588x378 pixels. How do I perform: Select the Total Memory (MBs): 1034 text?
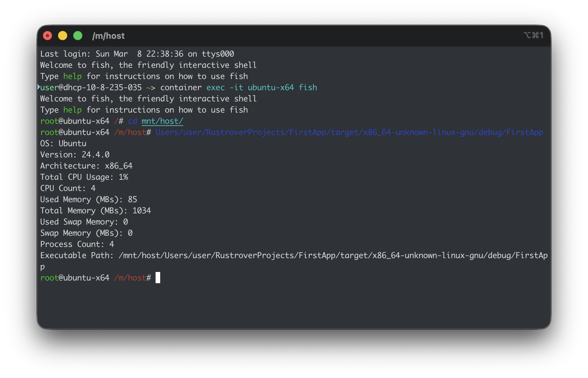click(x=95, y=210)
